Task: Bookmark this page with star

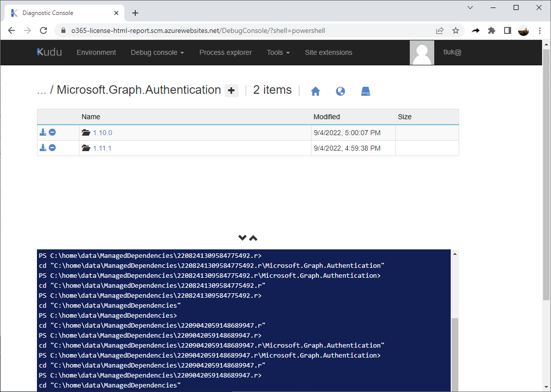Action: pyautogui.click(x=456, y=30)
